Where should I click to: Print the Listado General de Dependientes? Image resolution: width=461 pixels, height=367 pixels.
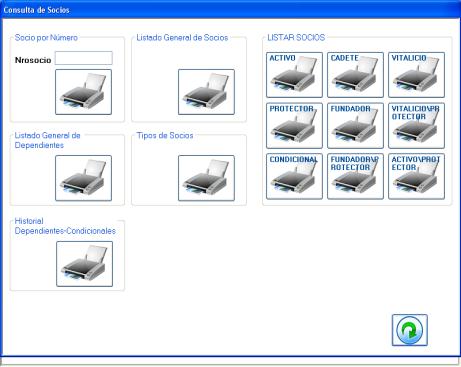click(x=83, y=178)
